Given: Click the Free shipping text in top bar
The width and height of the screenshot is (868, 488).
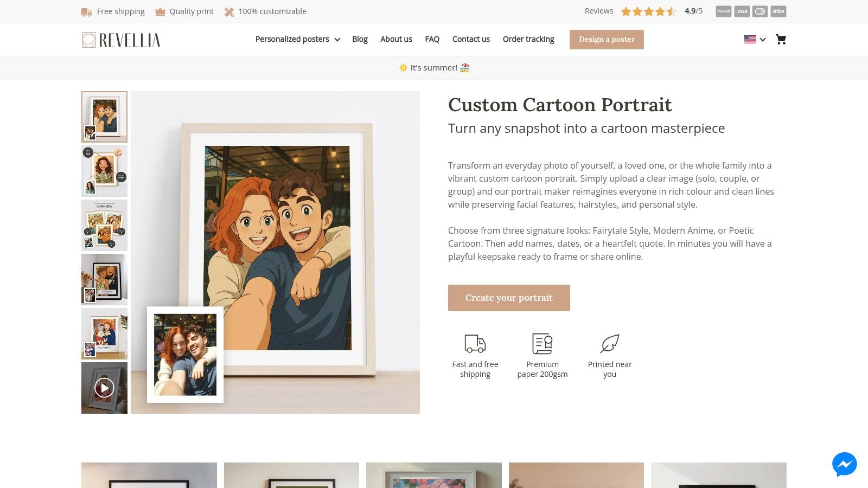Looking at the screenshot, I should 121,11.
